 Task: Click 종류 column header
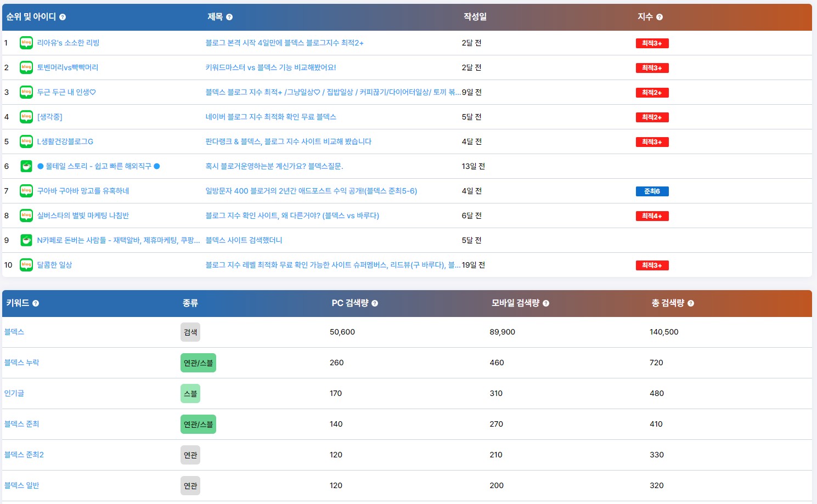point(190,303)
